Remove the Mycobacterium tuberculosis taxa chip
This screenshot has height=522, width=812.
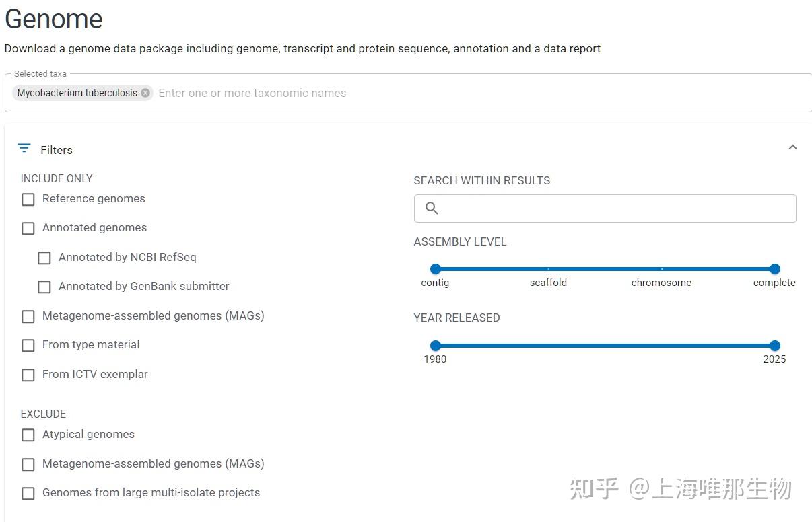145,93
